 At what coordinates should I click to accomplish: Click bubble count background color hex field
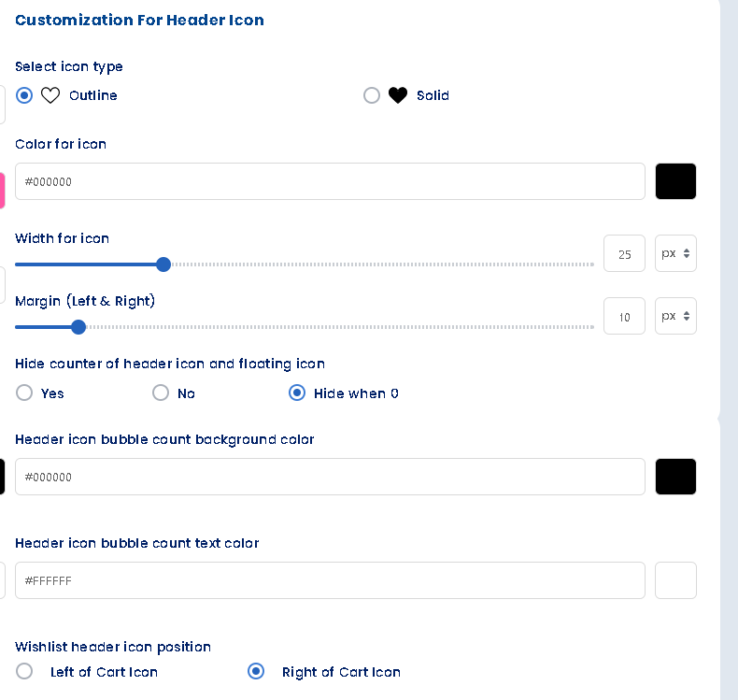click(330, 477)
